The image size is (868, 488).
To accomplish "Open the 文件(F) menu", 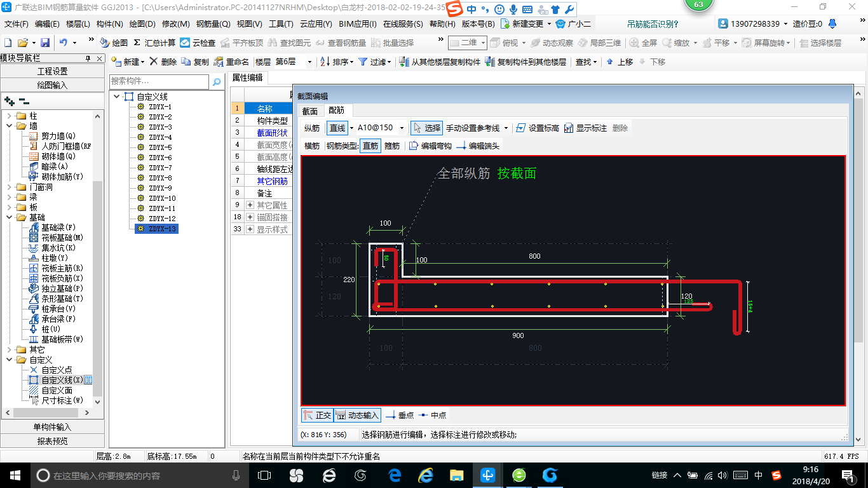I will pyautogui.click(x=17, y=24).
